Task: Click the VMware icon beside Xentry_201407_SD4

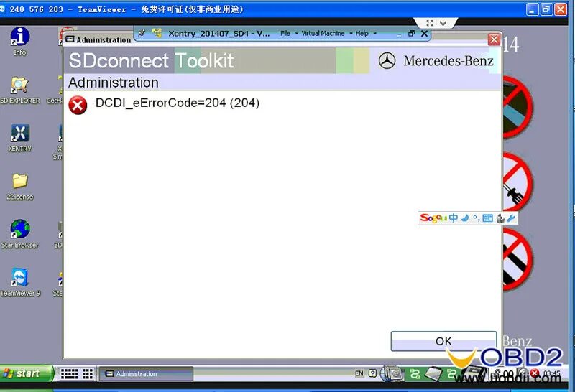Action: pos(157,33)
